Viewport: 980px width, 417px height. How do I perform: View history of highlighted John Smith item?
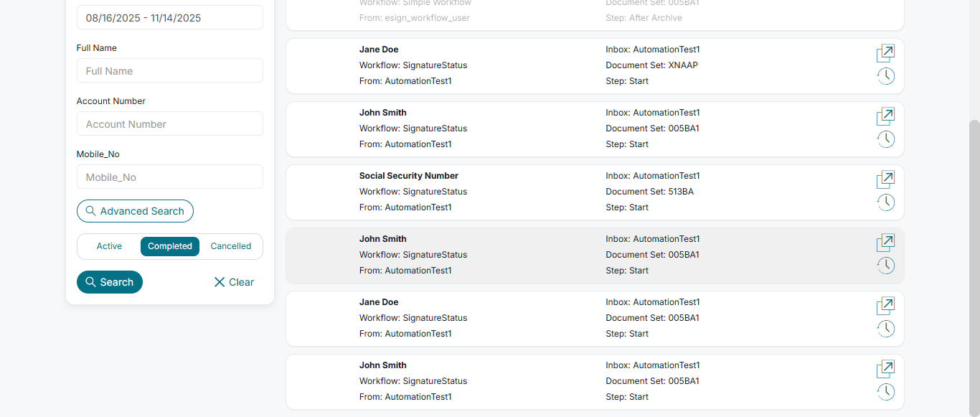coord(886,266)
